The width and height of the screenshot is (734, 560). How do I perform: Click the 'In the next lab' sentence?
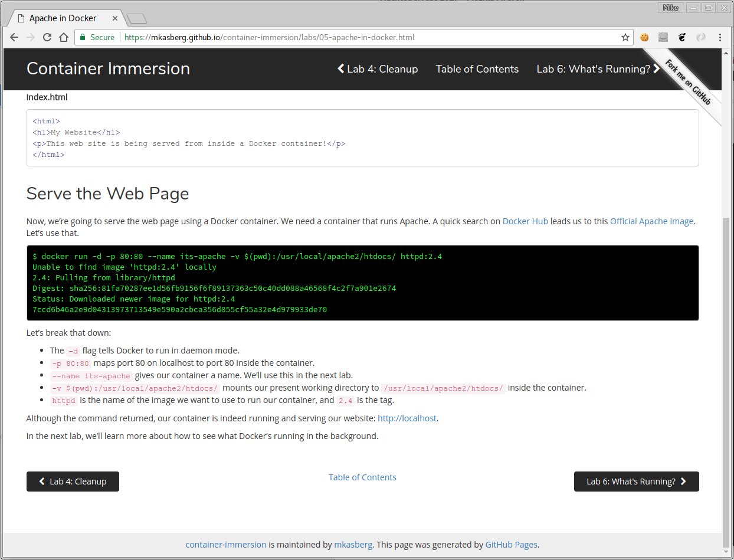tap(202, 437)
